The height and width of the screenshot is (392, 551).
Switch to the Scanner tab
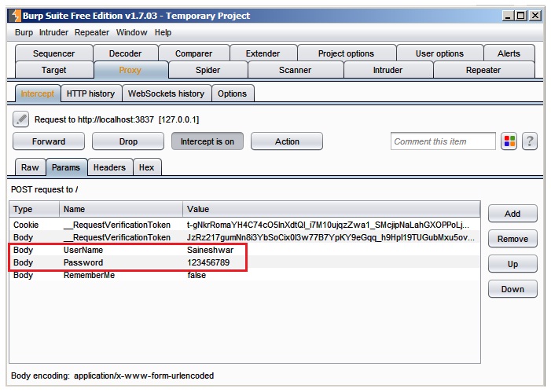coord(296,70)
